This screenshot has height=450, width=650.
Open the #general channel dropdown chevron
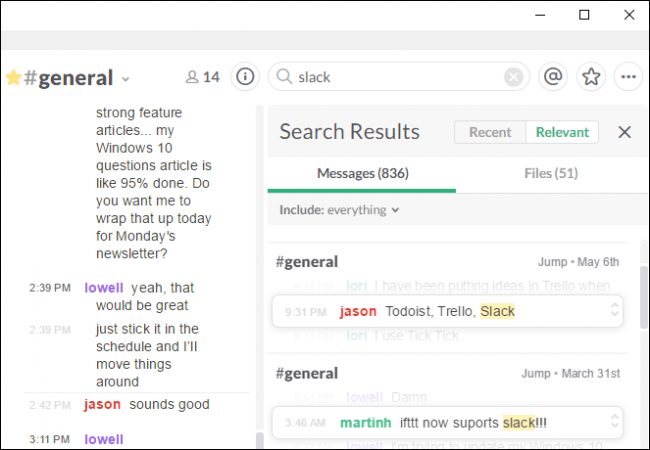point(126,79)
